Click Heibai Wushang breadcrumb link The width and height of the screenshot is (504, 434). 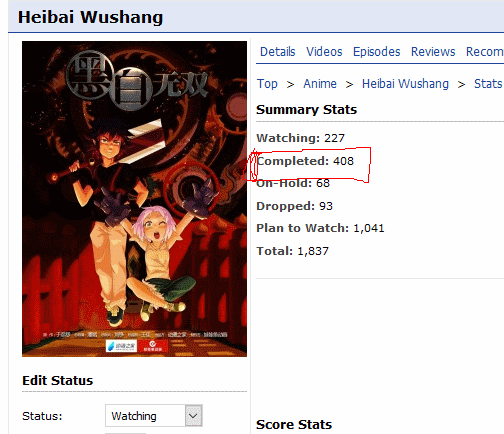pyautogui.click(x=405, y=84)
